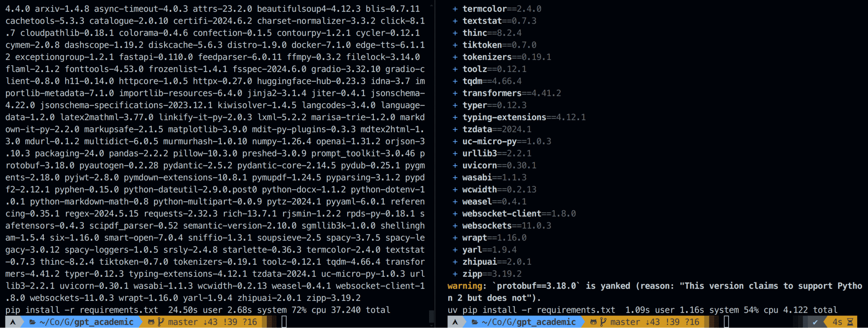This screenshot has height=328, width=868.
Task: Click 'uv pip install -r requirements.txt' timing line
Action: 642,310
